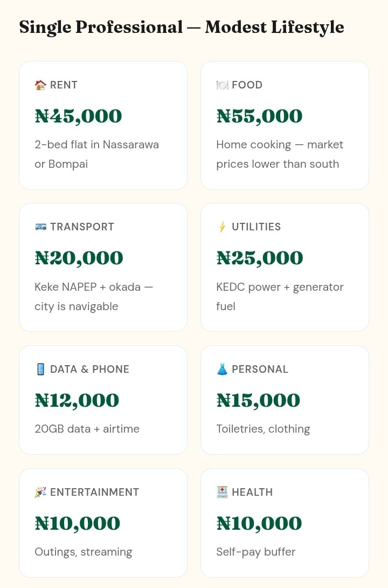This screenshot has width=388, height=588.
Task: Click the bus icon beside TRANSPORT
Action: click(x=40, y=227)
